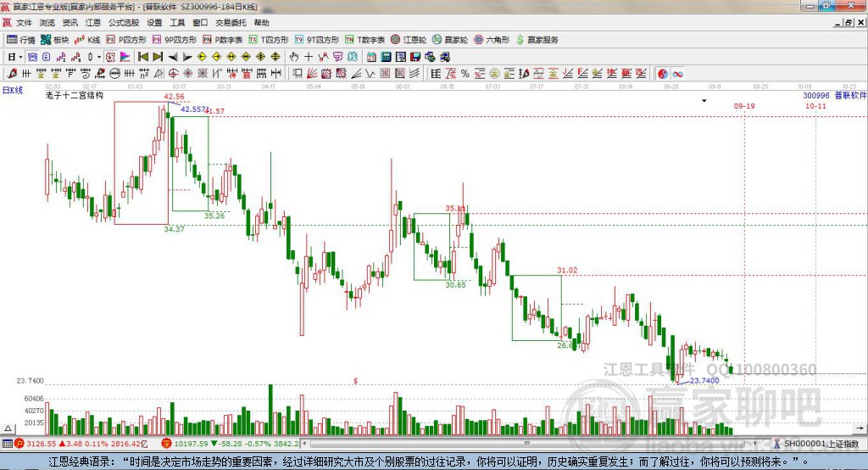Viewport: 868px width, 470px height.
Task: Click the compass star tool icon
Action: point(187,73)
